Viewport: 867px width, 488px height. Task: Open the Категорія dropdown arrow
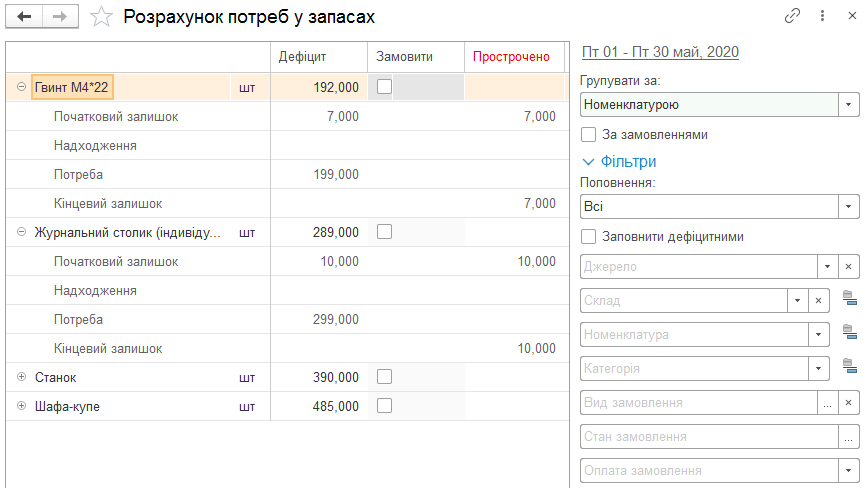[x=819, y=369]
